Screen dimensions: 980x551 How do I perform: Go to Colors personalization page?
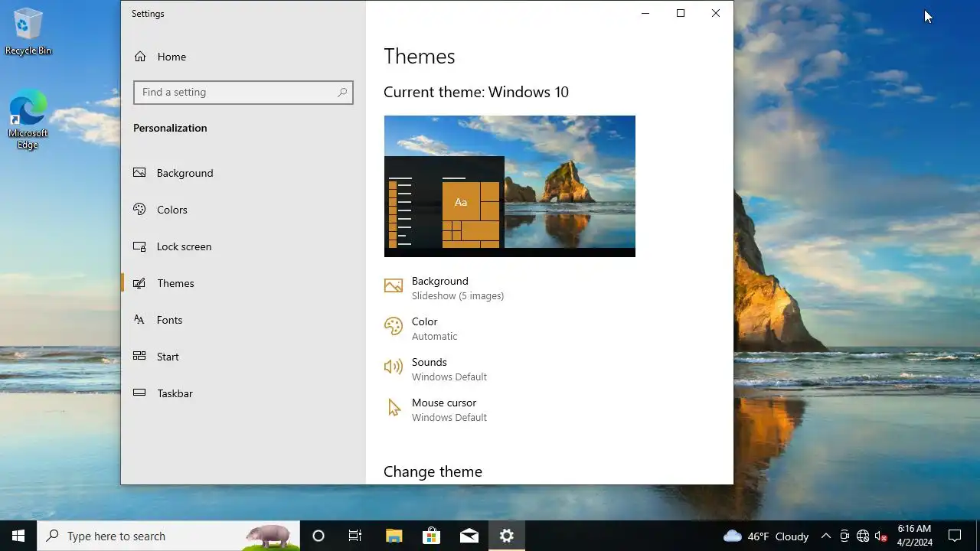point(243,210)
